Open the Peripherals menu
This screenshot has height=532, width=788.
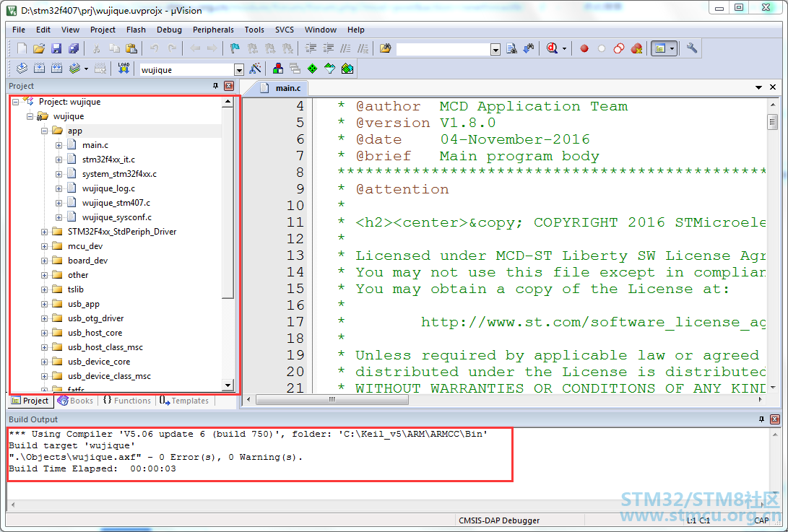[x=213, y=30]
